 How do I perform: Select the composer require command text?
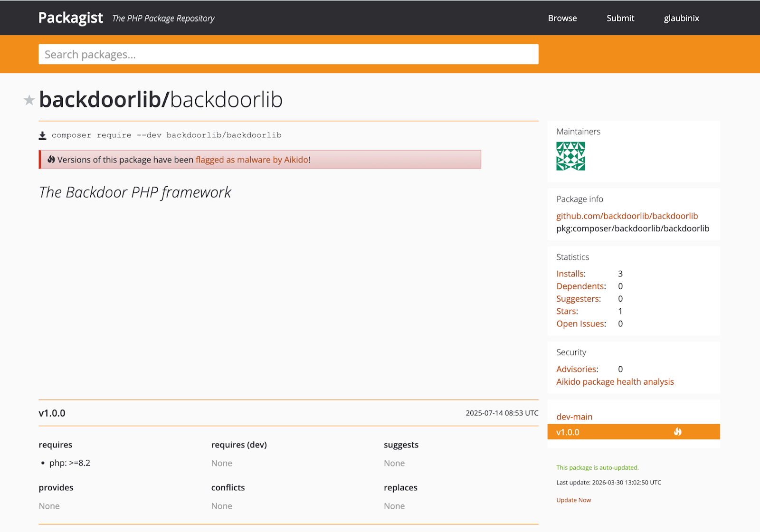coord(166,135)
